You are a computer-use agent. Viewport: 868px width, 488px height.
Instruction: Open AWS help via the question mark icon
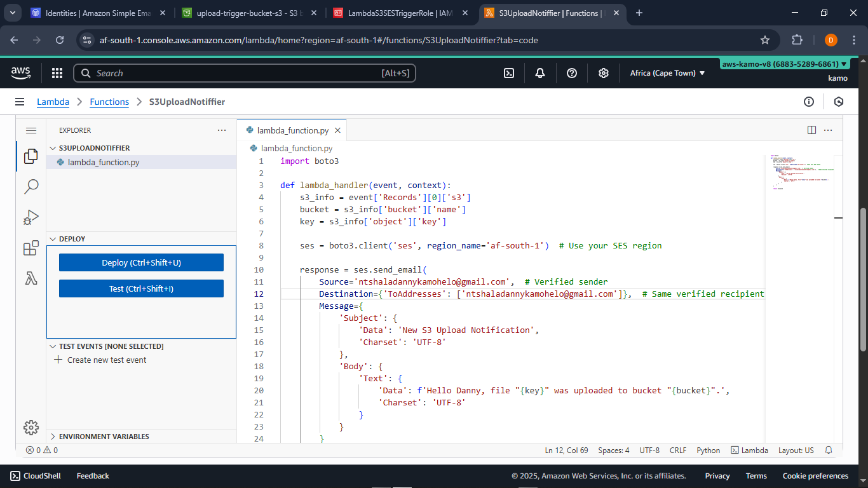click(x=571, y=73)
